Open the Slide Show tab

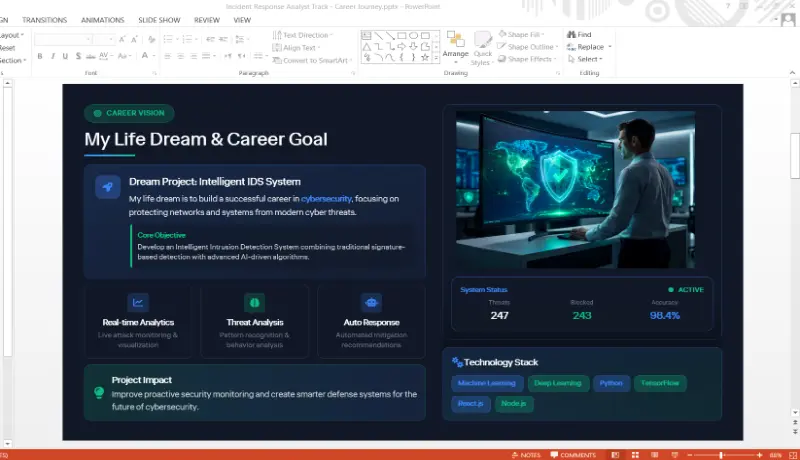coord(159,20)
